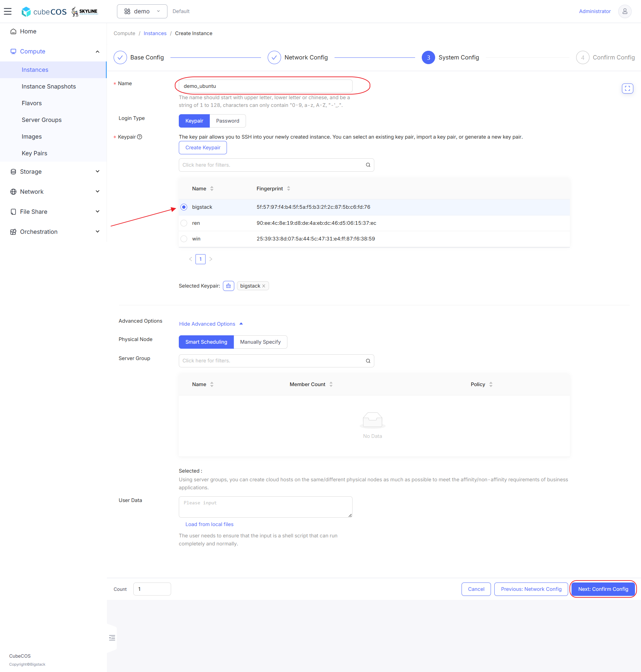The width and height of the screenshot is (641, 672).
Task: Click the search icon in keypair filter
Action: coord(368,165)
